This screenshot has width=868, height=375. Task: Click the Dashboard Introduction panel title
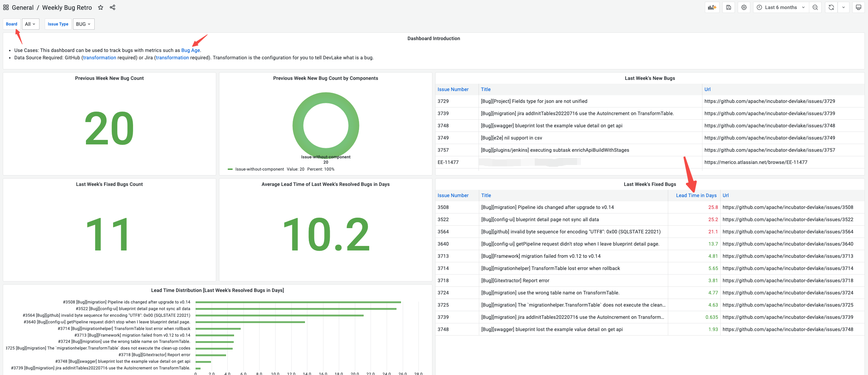(x=433, y=38)
